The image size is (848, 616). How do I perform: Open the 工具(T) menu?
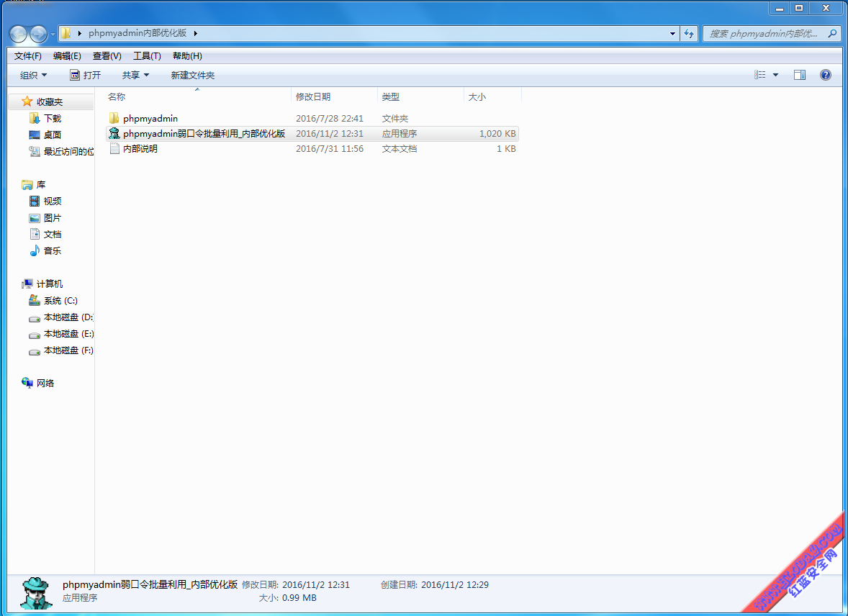point(147,56)
